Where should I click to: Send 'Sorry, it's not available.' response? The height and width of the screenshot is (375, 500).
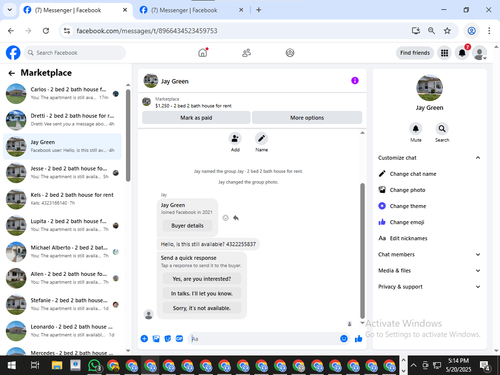[x=202, y=308]
